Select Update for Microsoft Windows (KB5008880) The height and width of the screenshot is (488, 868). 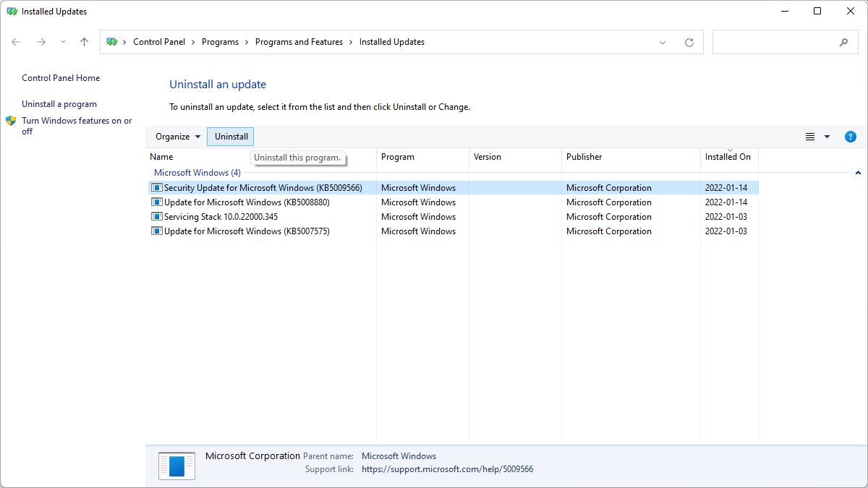246,202
